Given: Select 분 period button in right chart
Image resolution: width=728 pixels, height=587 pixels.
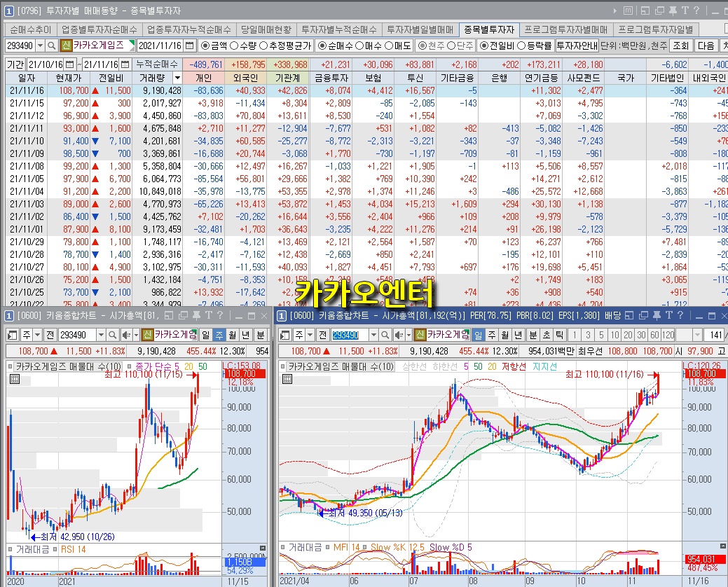Looking at the screenshot, I should pos(533,335).
